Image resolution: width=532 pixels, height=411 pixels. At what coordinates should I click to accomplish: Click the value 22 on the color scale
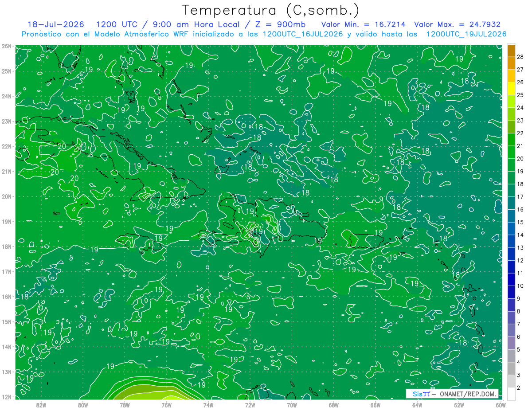520,133
